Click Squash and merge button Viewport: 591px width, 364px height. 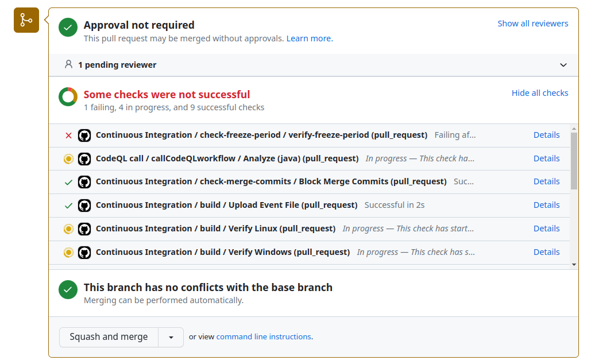(x=109, y=337)
